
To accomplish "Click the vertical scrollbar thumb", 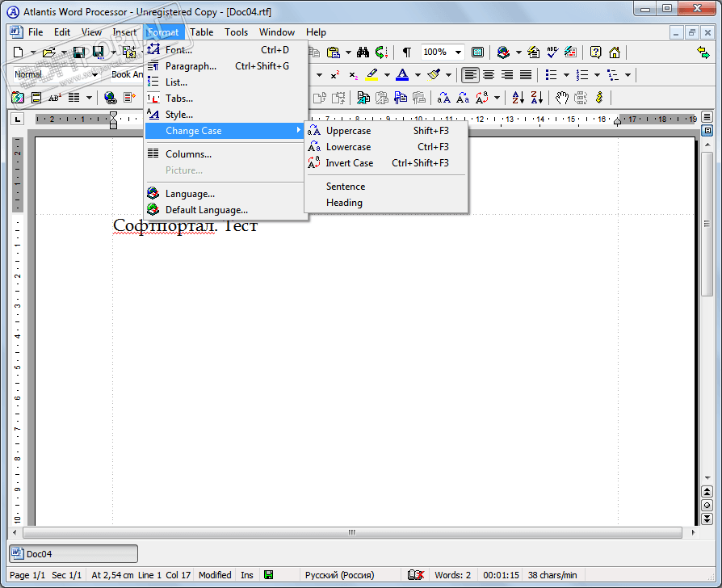I will [707, 225].
